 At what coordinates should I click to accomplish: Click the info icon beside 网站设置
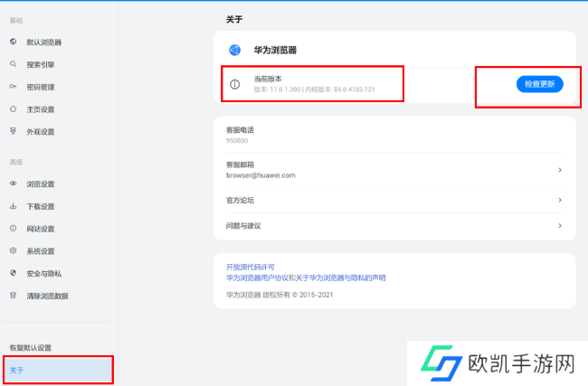14,228
